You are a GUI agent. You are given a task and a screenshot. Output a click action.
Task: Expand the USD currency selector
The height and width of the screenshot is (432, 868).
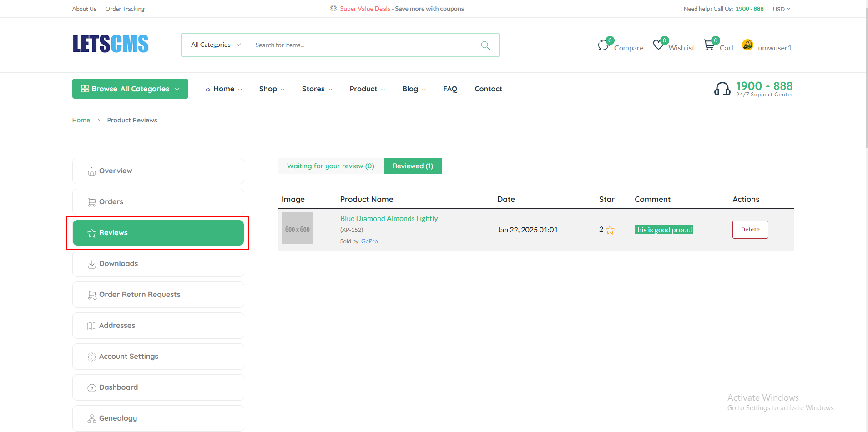pyautogui.click(x=781, y=9)
